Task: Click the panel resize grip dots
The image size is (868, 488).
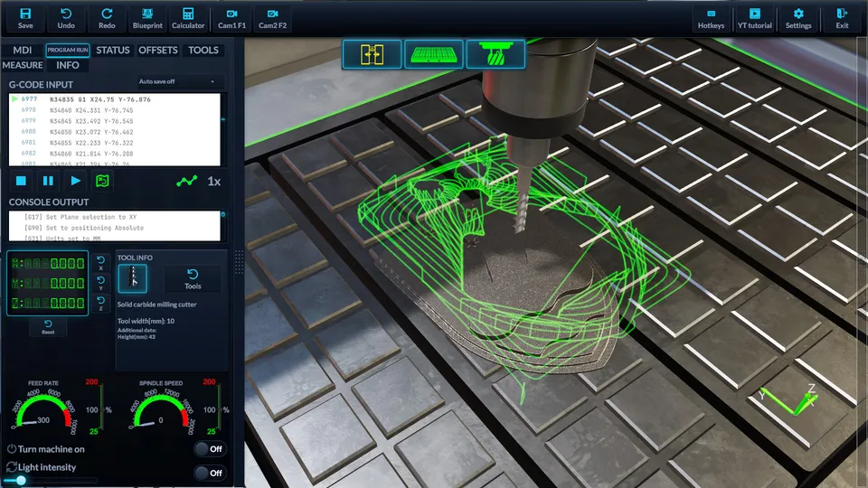Action: [x=239, y=262]
